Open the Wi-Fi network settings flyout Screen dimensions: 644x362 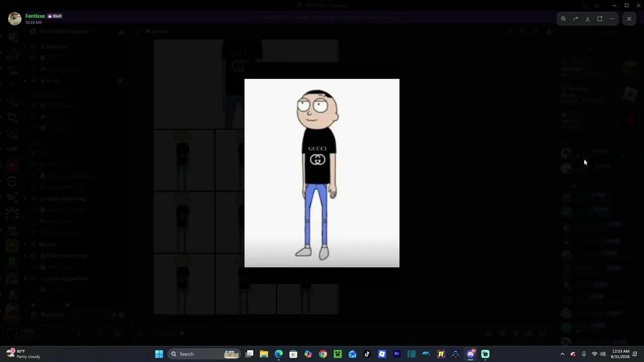pos(595,354)
